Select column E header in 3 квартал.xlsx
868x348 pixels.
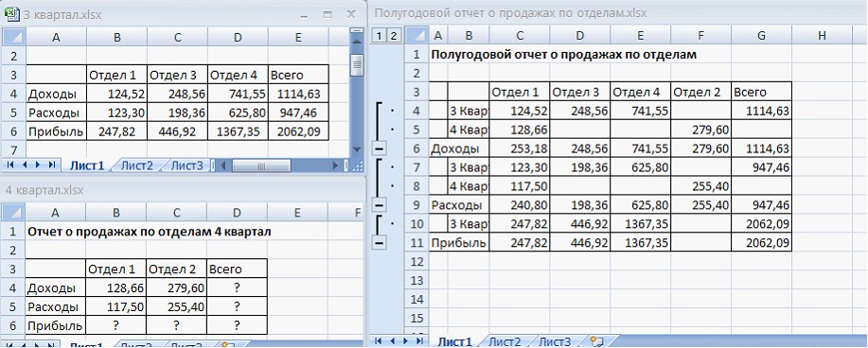click(298, 37)
